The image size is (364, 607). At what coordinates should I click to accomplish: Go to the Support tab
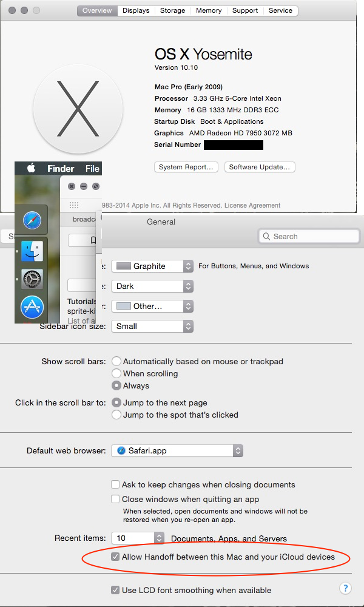point(245,10)
